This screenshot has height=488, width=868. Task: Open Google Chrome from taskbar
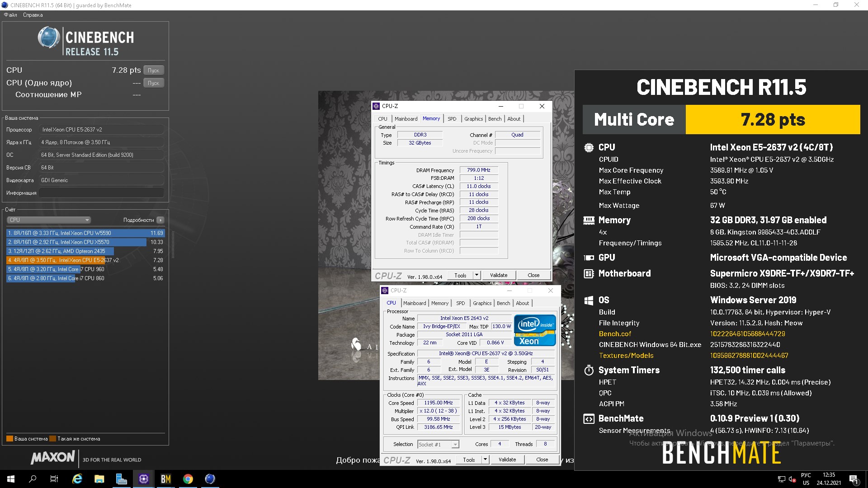(x=188, y=479)
